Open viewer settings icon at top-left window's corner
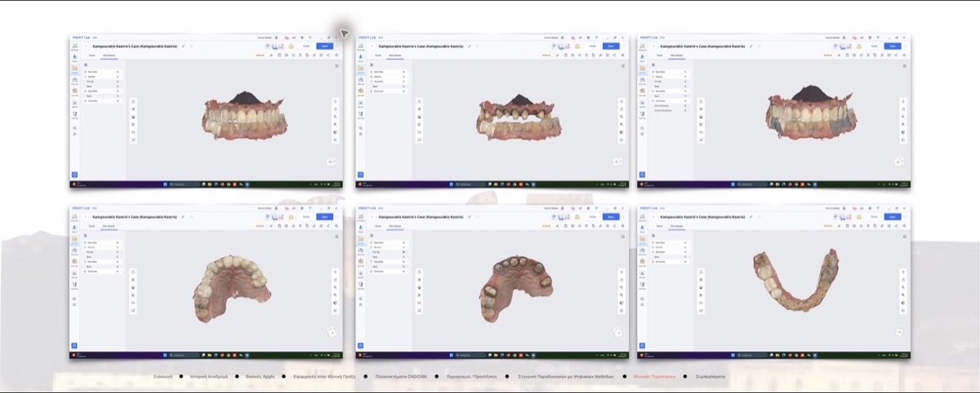980x393 pixels. click(x=336, y=66)
